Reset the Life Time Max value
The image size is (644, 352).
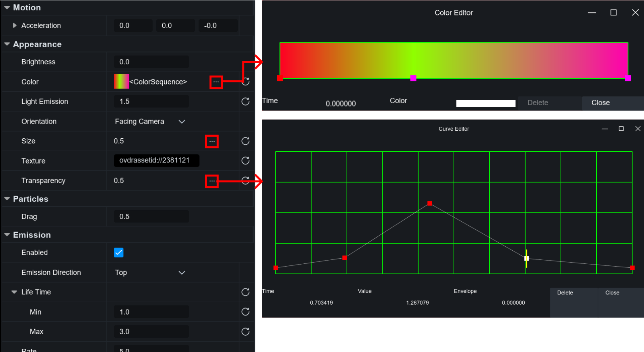pos(245,332)
